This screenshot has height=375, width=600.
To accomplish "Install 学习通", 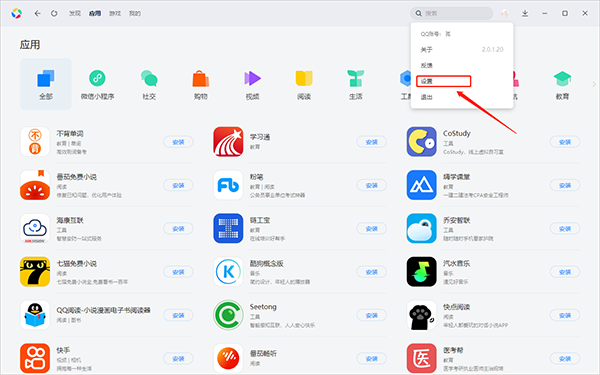I will 372,142.
